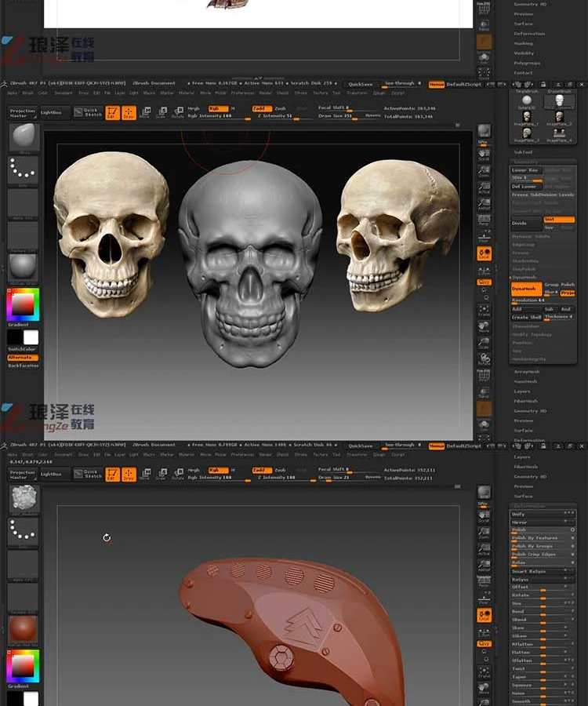The image size is (588, 706).
Task: Select Scale tool in skull window top toolbar
Action: point(162,112)
